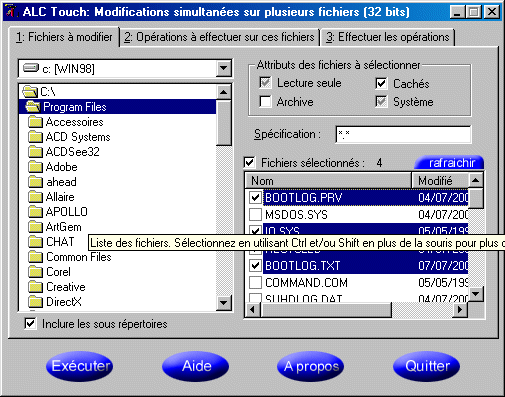Viewport: 505px width, 397px height.
Task: Open tab 3: Effectuer les opérations
Action: pyautogui.click(x=388, y=37)
